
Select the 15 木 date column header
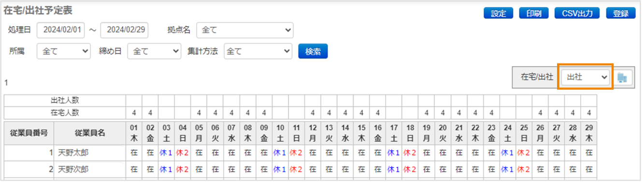pyautogui.click(x=361, y=133)
